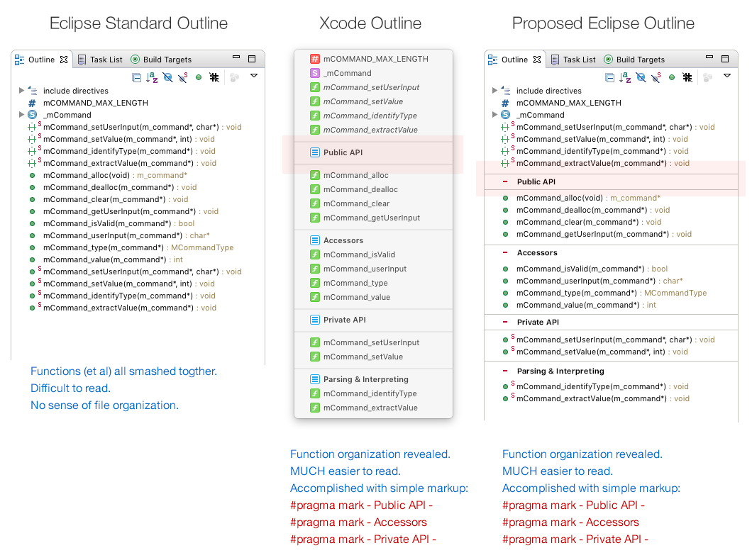Open View Menu triangle in Proposed Eclipse outline
The height and width of the screenshot is (560, 752).
pyautogui.click(x=727, y=76)
